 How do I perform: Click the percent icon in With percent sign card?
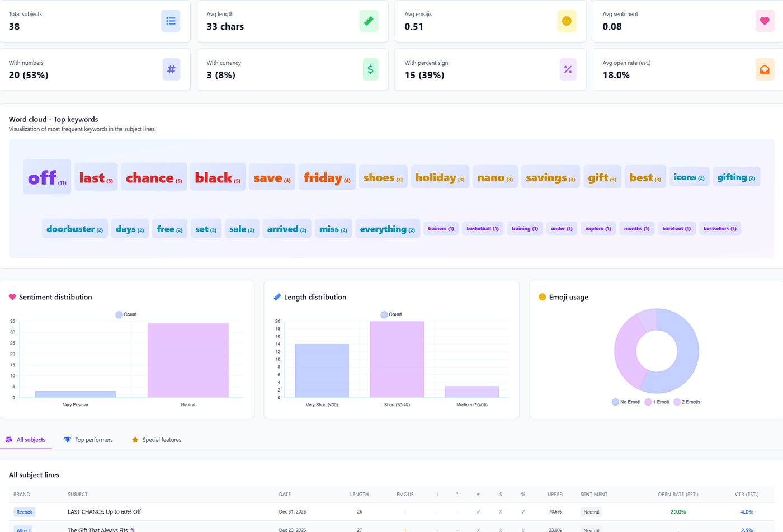tap(567, 69)
